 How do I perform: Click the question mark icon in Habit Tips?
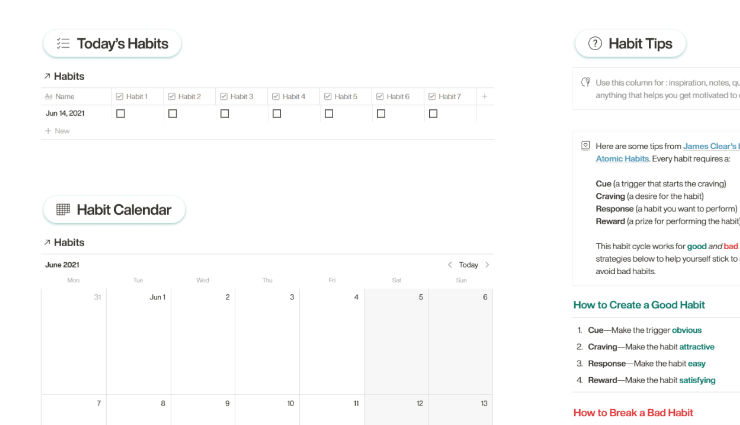[595, 43]
